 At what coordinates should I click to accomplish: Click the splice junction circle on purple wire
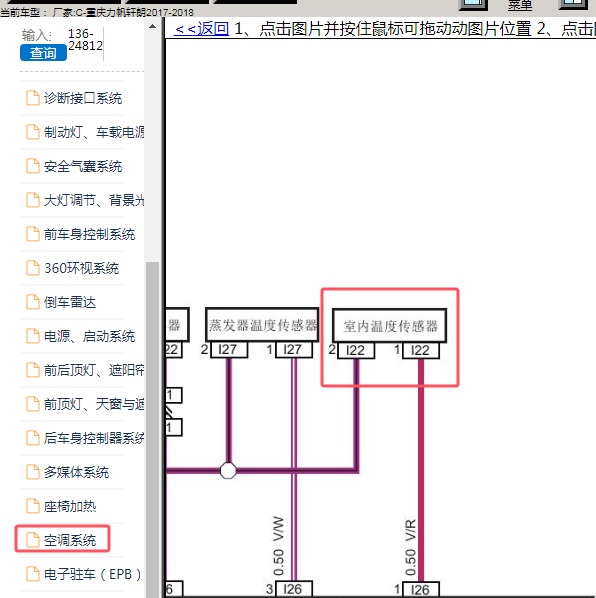(228, 470)
